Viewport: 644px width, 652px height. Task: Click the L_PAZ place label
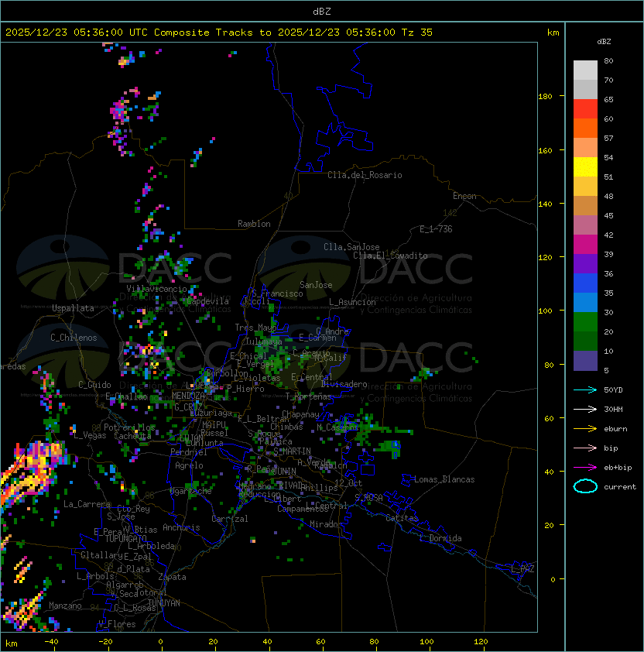[x=522, y=569]
